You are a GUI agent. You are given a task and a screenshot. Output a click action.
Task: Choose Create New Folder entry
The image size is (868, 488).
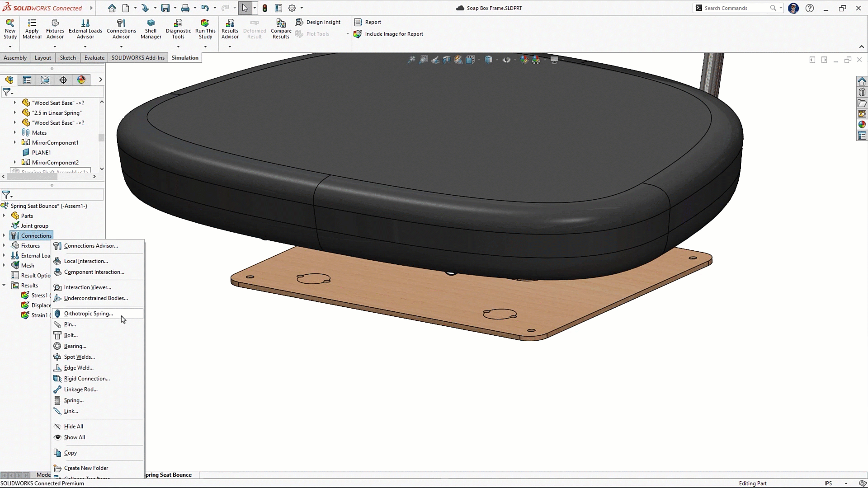pos(98,468)
